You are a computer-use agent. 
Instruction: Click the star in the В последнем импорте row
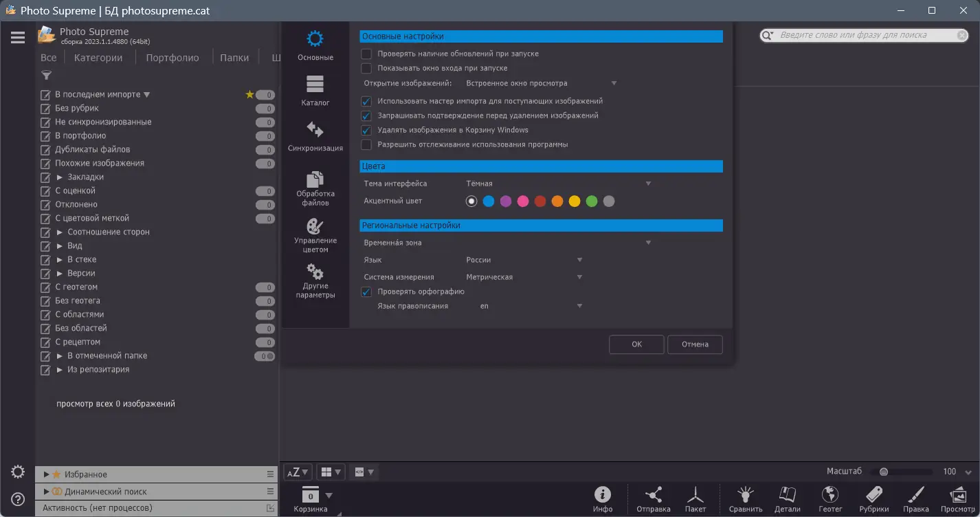(x=249, y=95)
